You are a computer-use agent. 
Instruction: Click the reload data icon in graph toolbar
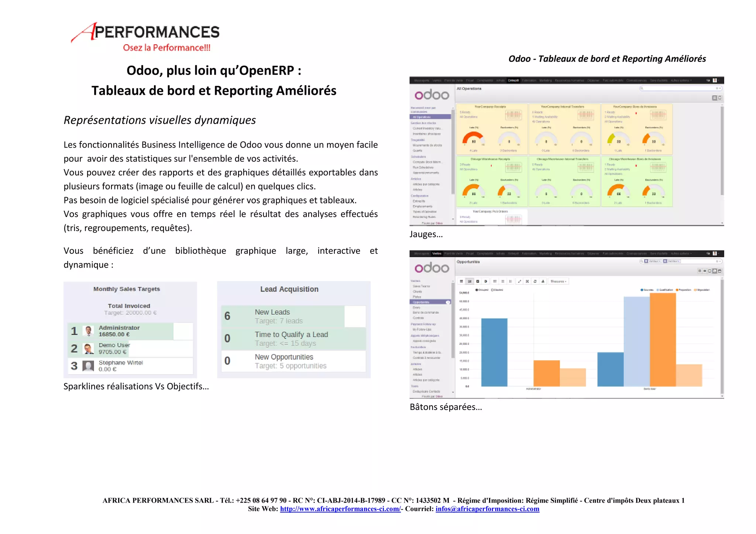tap(535, 281)
